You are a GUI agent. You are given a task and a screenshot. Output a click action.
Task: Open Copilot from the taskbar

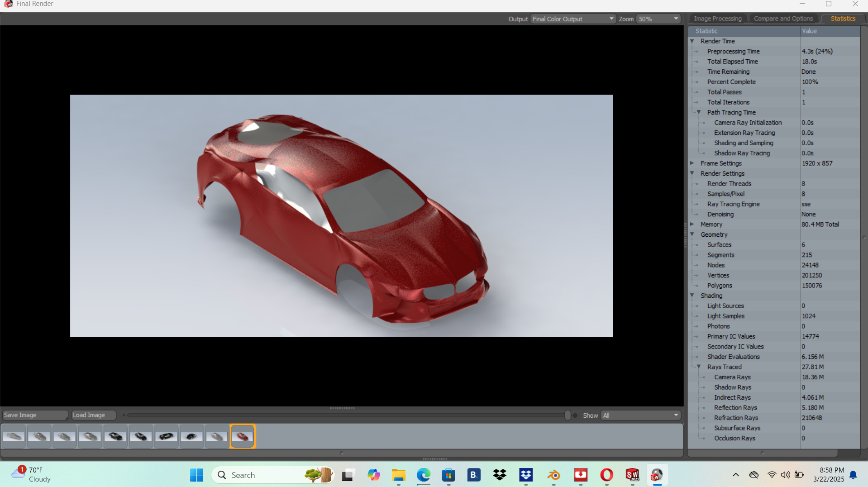(374, 475)
